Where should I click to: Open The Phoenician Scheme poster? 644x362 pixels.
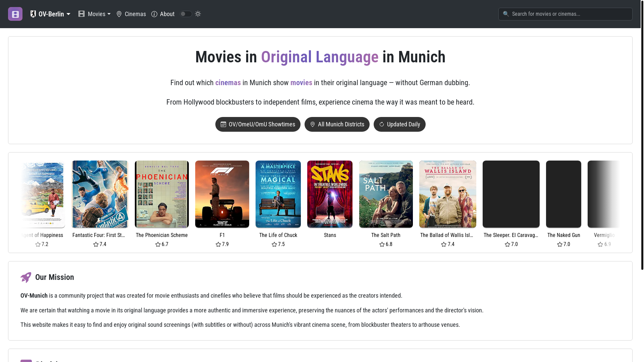tap(162, 194)
